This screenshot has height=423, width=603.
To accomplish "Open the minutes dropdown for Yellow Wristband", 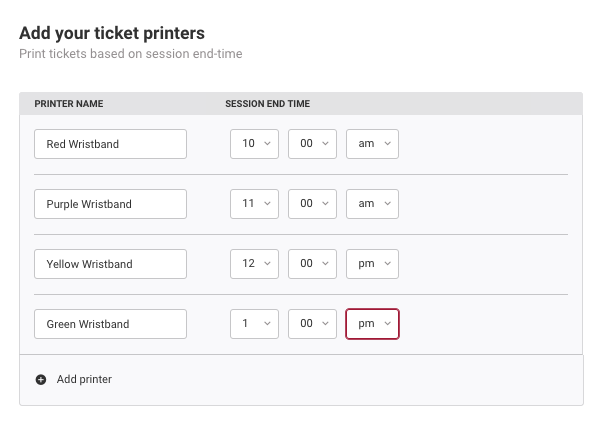I will (x=314, y=264).
